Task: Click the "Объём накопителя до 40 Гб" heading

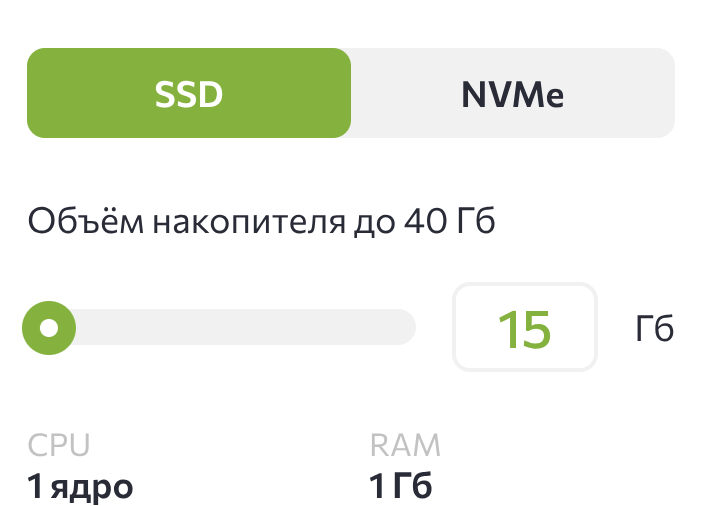Action: point(262,221)
